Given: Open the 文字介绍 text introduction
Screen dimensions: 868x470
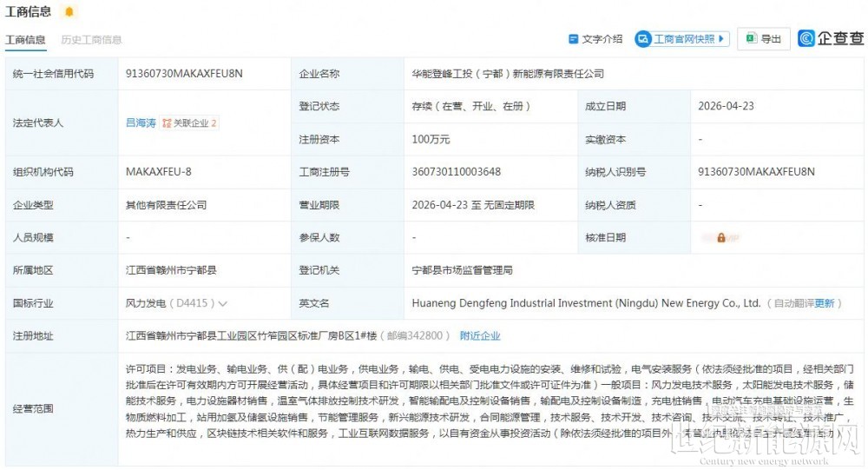Looking at the screenshot, I should (602, 39).
